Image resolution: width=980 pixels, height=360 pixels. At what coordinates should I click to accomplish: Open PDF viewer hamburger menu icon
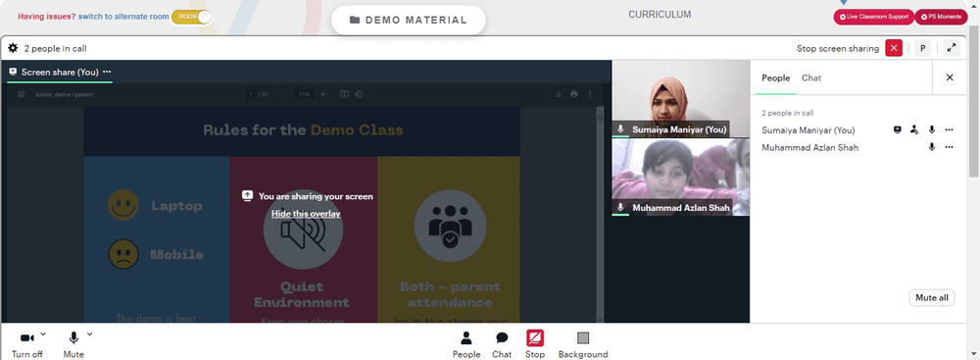pos(22,94)
